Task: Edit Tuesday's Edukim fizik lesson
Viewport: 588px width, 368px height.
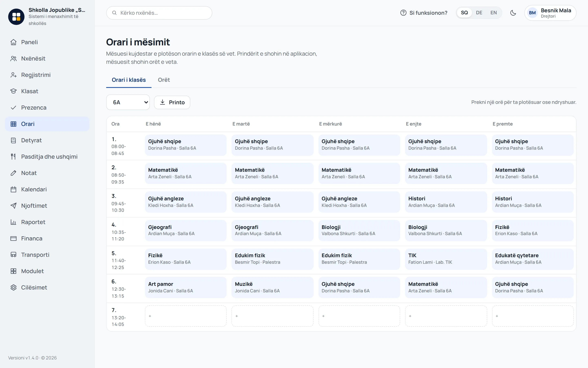Action: 272,259
